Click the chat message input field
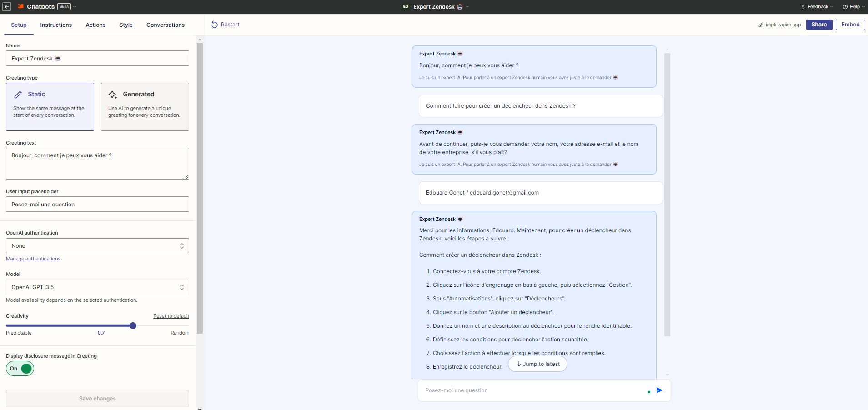 pyautogui.click(x=532, y=390)
